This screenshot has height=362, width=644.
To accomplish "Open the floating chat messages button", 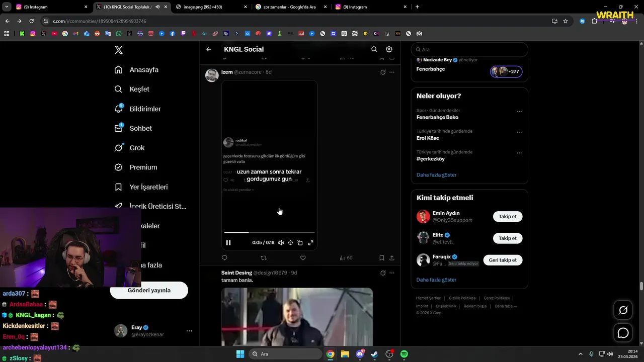I will pyautogui.click(x=623, y=333).
